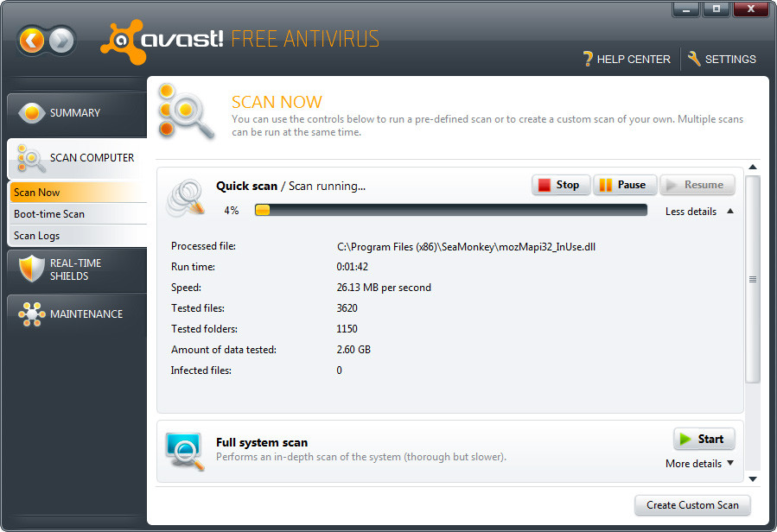
Task: Click the Summary orange eye icon
Action: click(32, 113)
